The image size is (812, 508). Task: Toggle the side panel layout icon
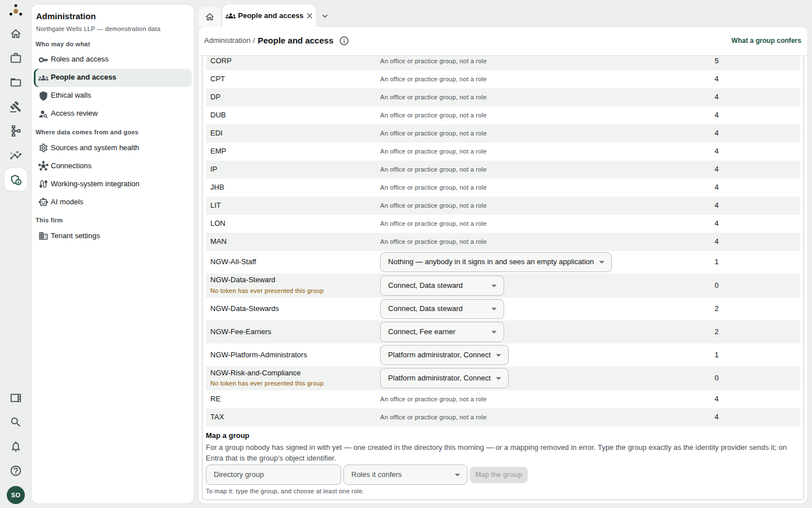[x=16, y=398]
